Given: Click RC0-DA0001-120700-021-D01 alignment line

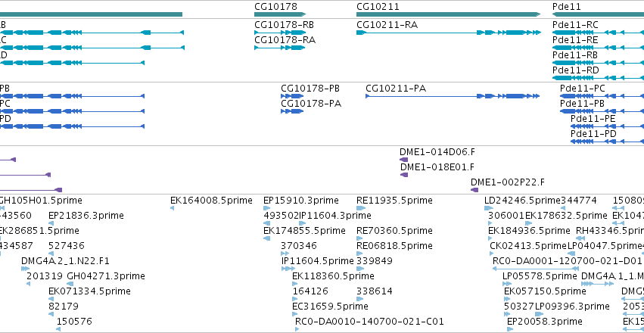Looking at the screenshot, I should coord(535,269).
